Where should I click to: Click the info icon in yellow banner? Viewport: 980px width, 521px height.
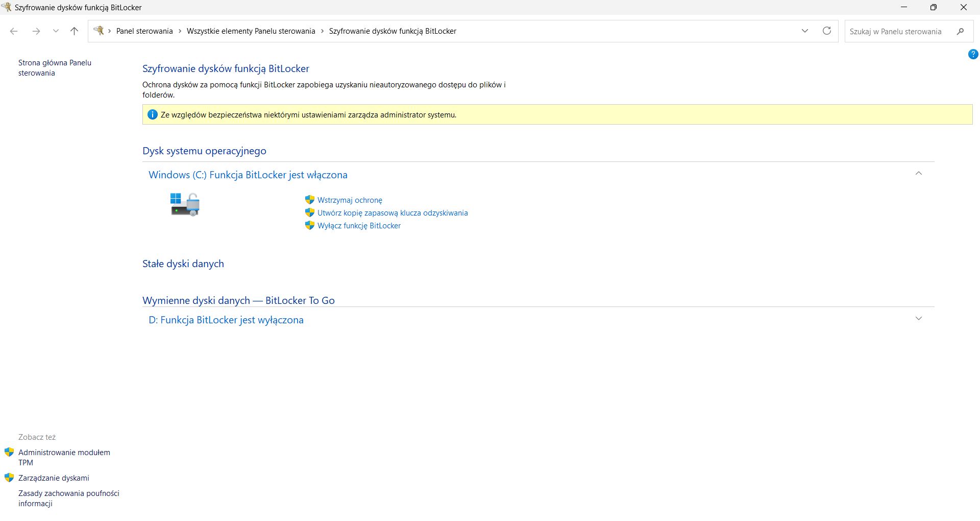click(x=152, y=114)
